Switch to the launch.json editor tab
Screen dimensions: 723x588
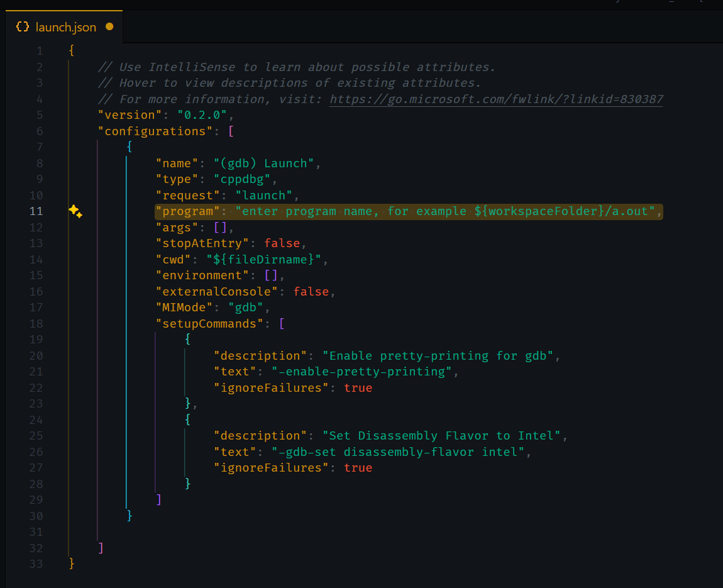65,26
